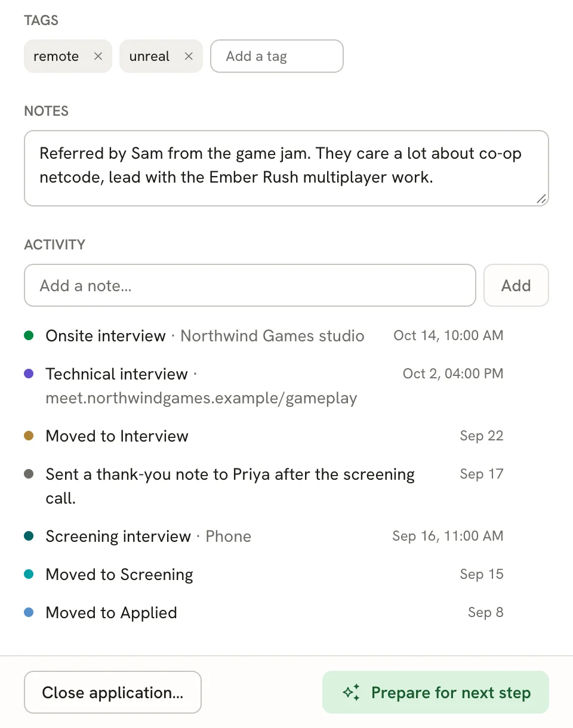Select the Moved to Screening entry
This screenshot has width=573, height=728.
pyautogui.click(x=264, y=575)
